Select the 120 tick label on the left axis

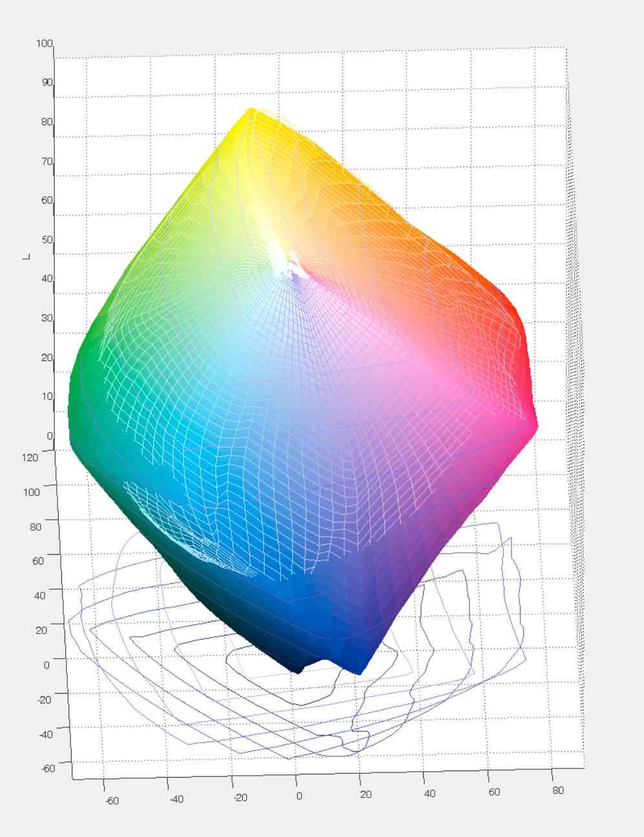tap(31, 457)
